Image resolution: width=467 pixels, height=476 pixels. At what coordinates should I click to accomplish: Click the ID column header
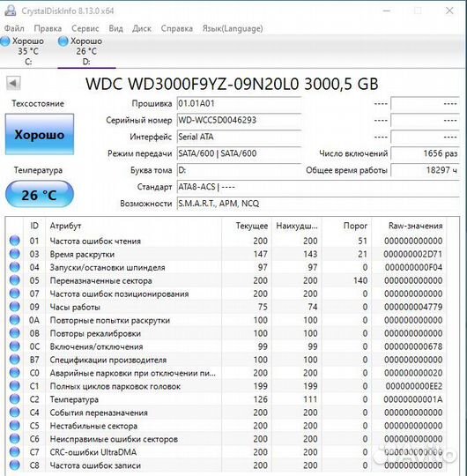click(x=34, y=226)
